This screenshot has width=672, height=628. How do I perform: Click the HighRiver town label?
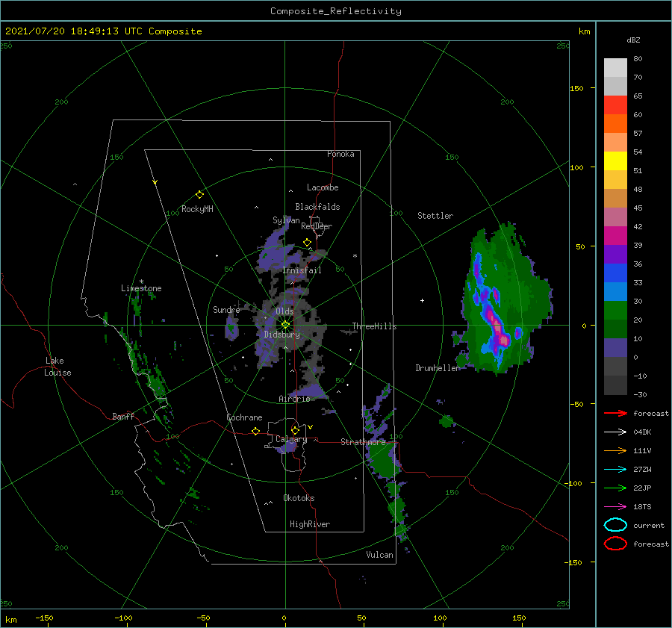pyautogui.click(x=310, y=524)
